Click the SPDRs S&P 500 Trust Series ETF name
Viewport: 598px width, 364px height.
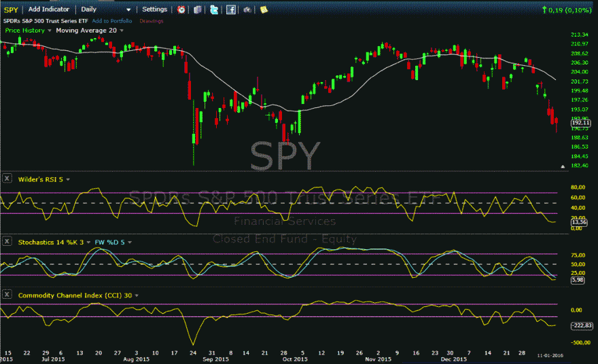pyautogui.click(x=46, y=21)
